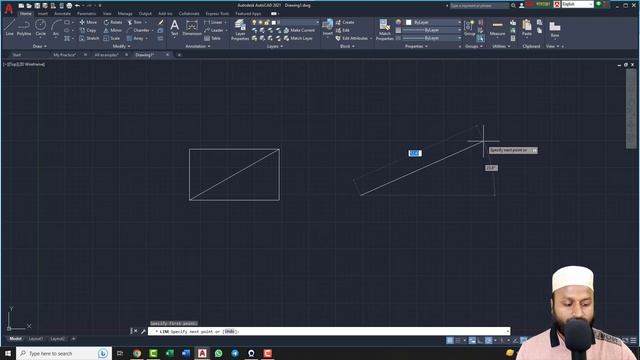Image resolution: width=640 pixels, height=360 pixels.
Task: Select the Polyline tool
Action: [x=24, y=28]
